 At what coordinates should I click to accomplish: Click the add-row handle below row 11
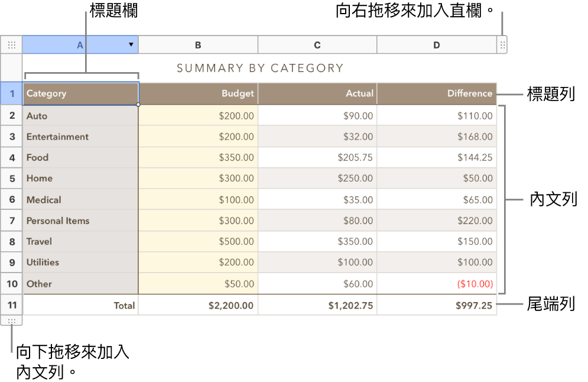point(11,321)
